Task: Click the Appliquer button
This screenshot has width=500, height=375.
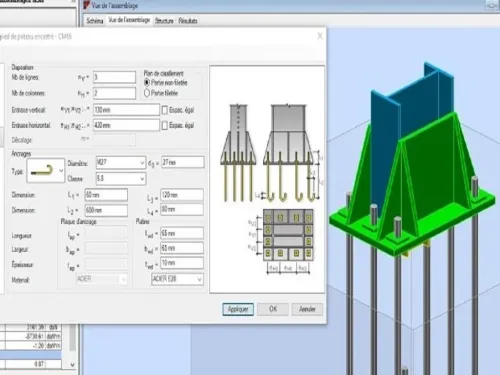Action: (x=238, y=309)
